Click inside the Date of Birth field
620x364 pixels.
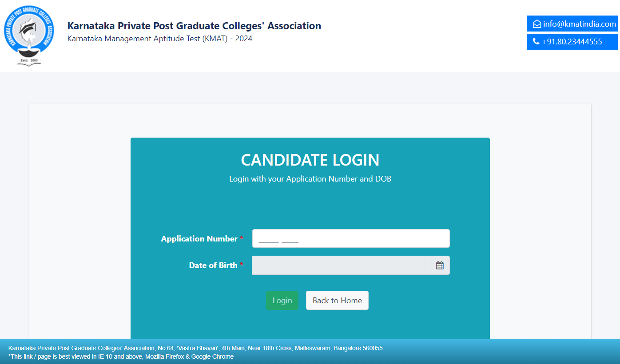click(341, 265)
